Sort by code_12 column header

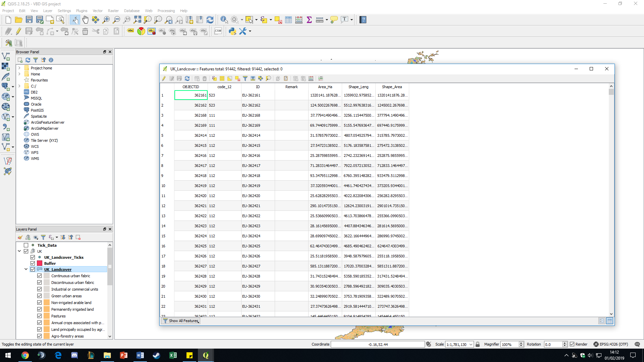tap(224, 87)
